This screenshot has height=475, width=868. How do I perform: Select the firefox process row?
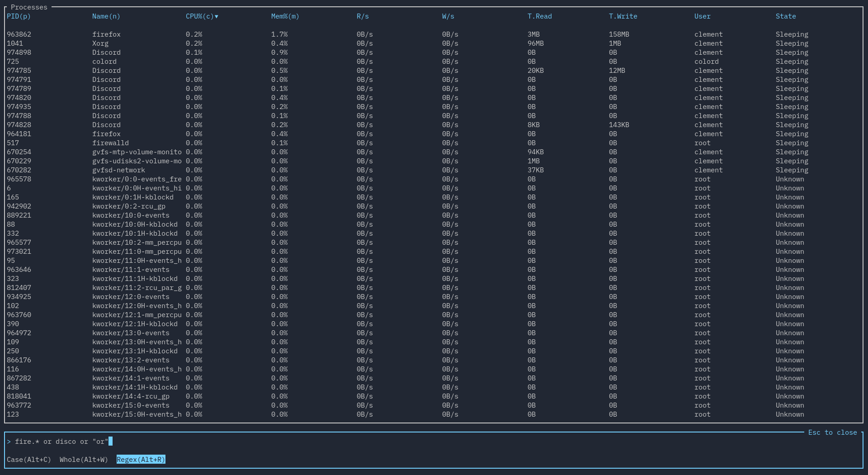106,34
